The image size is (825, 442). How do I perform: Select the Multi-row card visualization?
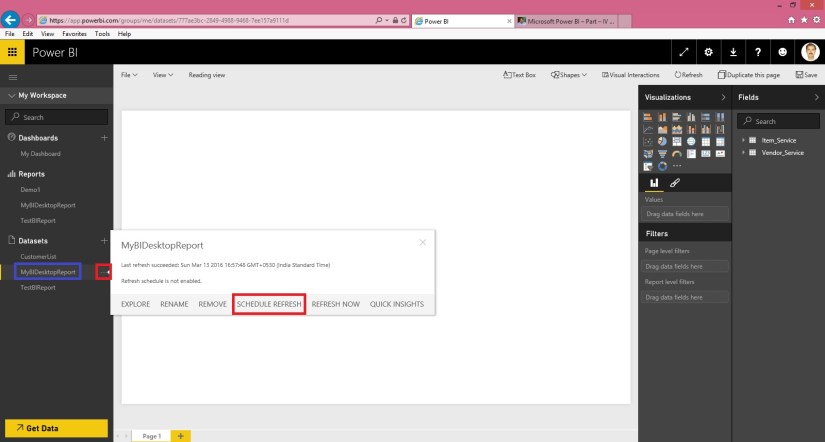(691, 154)
